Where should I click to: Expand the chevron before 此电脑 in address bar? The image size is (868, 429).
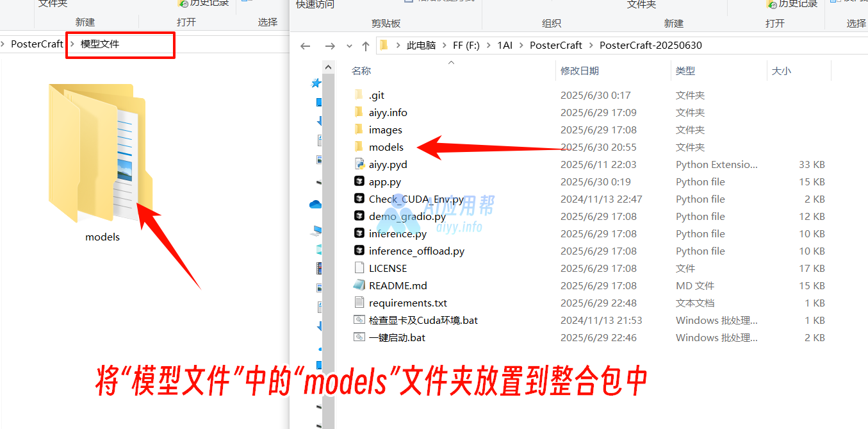pyautogui.click(x=397, y=46)
